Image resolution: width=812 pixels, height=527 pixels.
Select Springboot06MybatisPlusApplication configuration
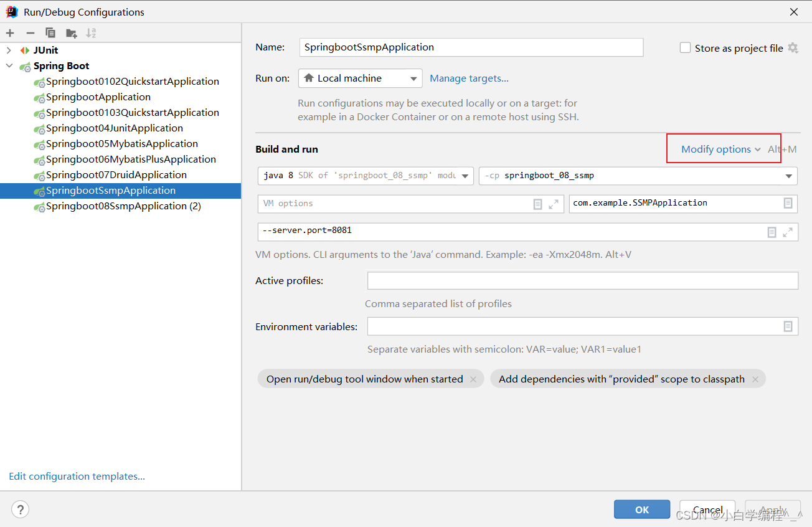tap(131, 159)
